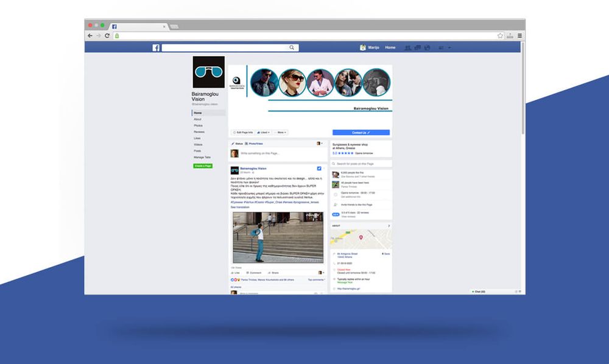Click the green padlock in address bar
Image resolution: width=609 pixels, height=364 pixels.
coord(117,36)
